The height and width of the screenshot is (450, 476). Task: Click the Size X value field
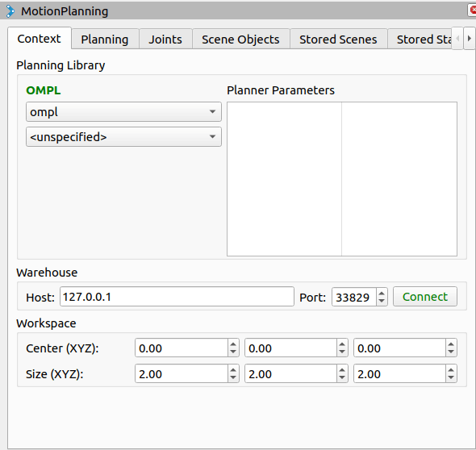coord(182,374)
